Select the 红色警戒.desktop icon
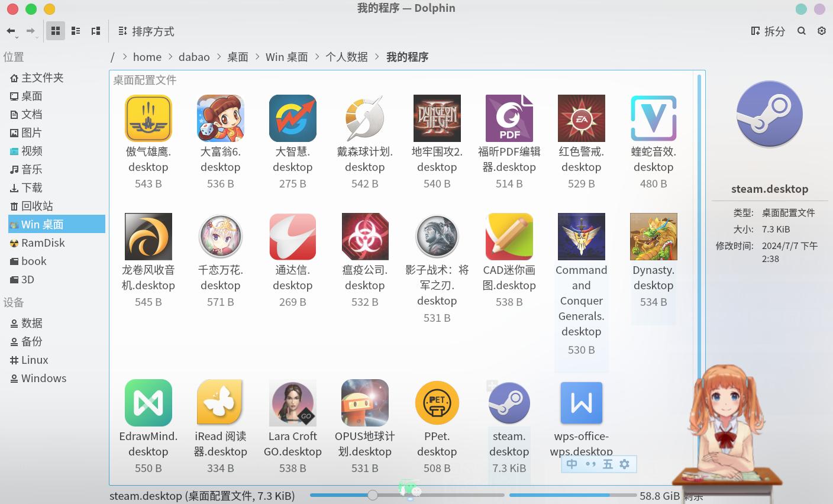 coord(582,118)
